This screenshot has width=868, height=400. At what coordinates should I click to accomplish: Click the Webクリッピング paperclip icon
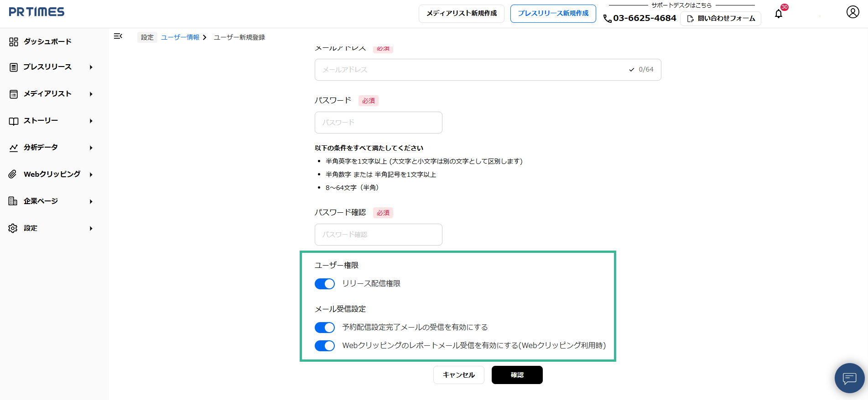tap(13, 174)
